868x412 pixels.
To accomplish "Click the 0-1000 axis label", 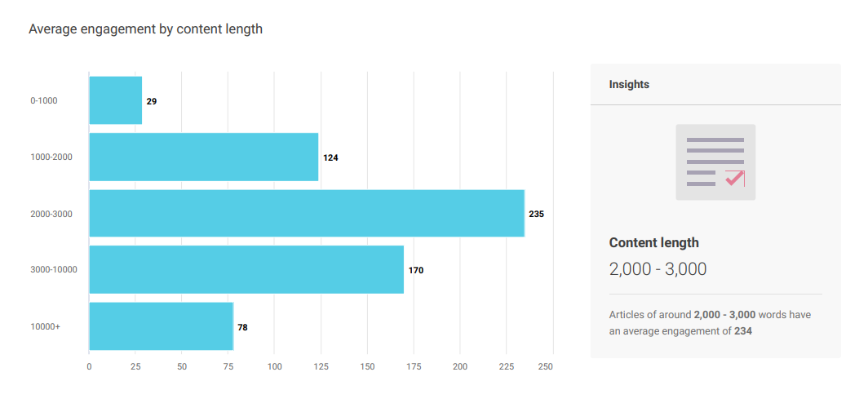I will (44, 101).
